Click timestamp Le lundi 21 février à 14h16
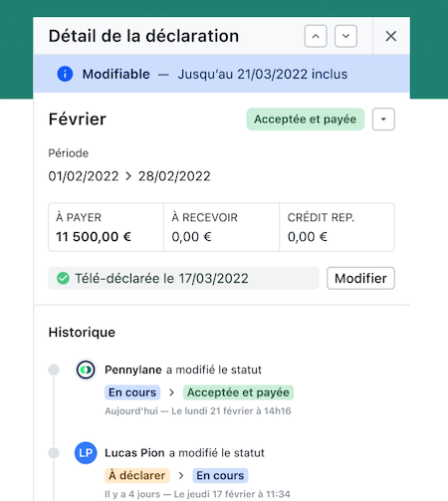Image resolution: width=448 pixels, height=501 pixels. tap(231, 411)
